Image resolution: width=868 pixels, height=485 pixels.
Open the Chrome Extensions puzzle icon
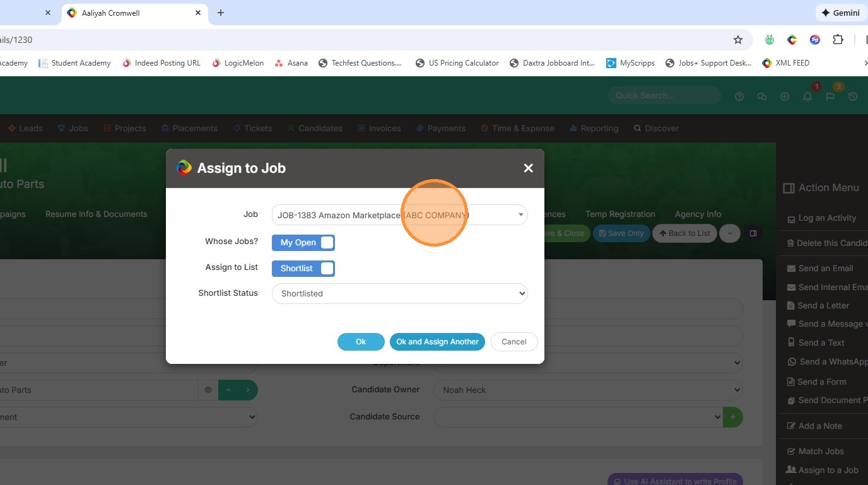click(838, 40)
